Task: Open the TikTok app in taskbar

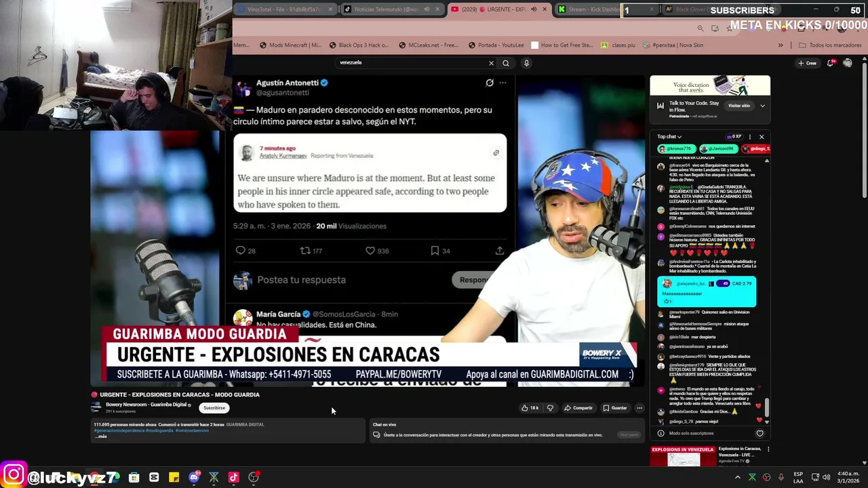Action: [x=233, y=477]
